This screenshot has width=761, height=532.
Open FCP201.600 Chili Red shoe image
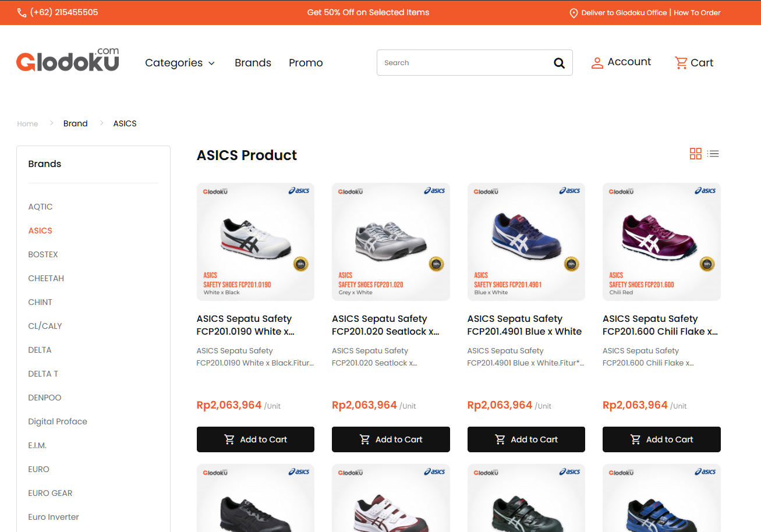(661, 242)
